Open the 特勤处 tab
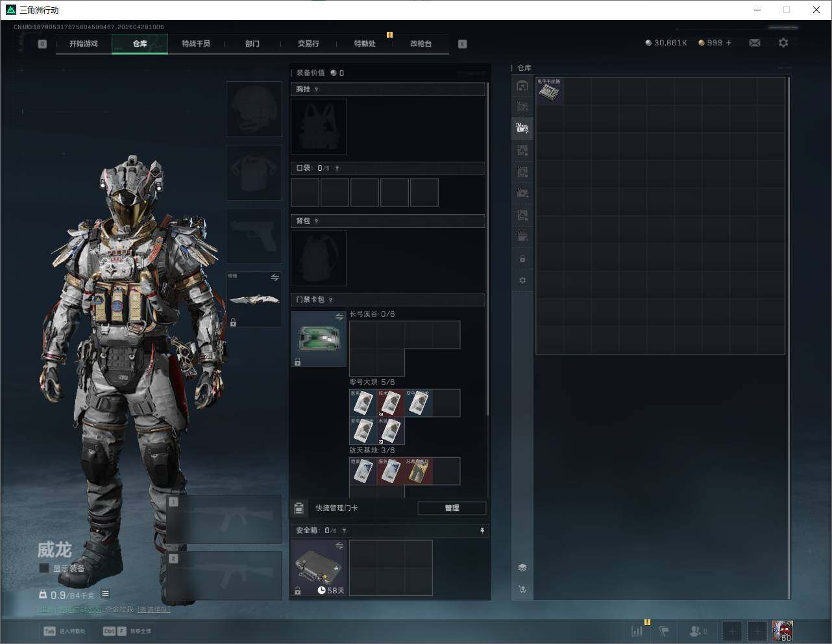 point(365,43)
